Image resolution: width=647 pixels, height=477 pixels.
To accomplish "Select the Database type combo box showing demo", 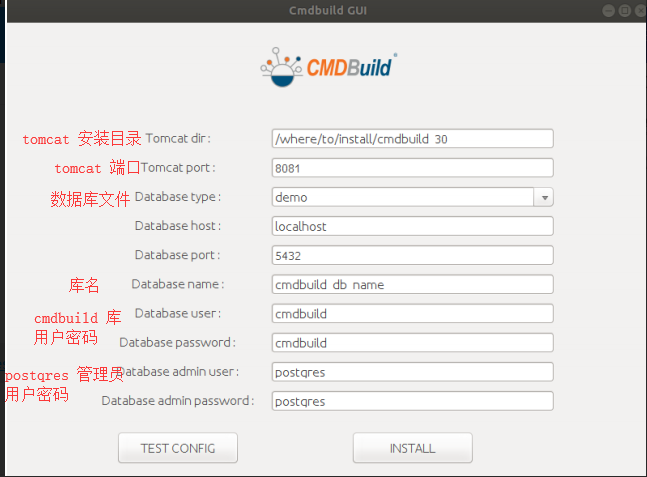I will click(x=412, y=197).
